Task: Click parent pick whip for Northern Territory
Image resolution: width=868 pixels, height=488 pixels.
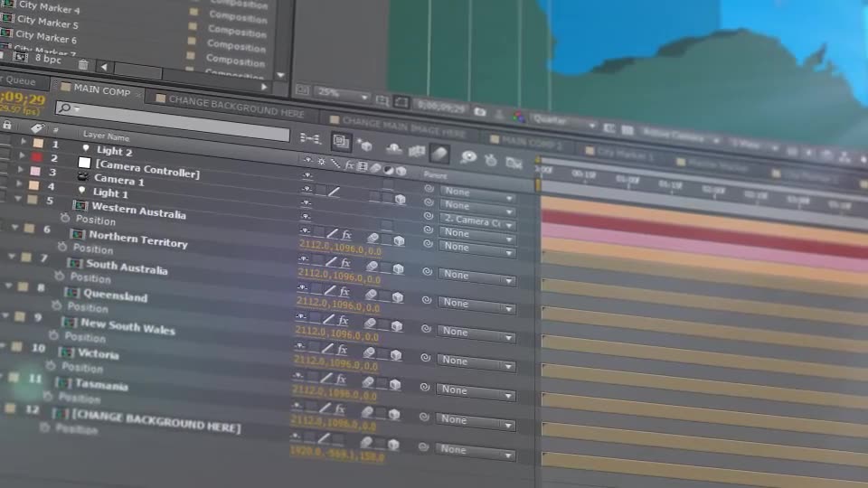Action: coord(428,272)
